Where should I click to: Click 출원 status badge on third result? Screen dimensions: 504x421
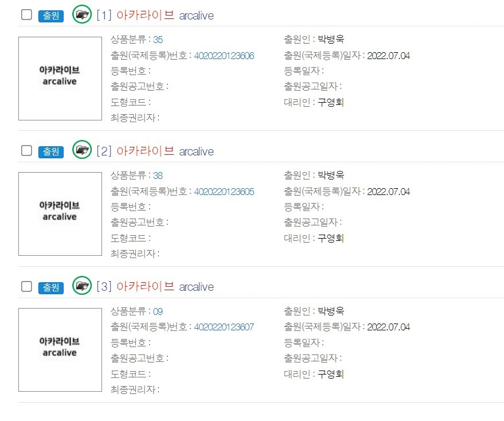[51, 287]
